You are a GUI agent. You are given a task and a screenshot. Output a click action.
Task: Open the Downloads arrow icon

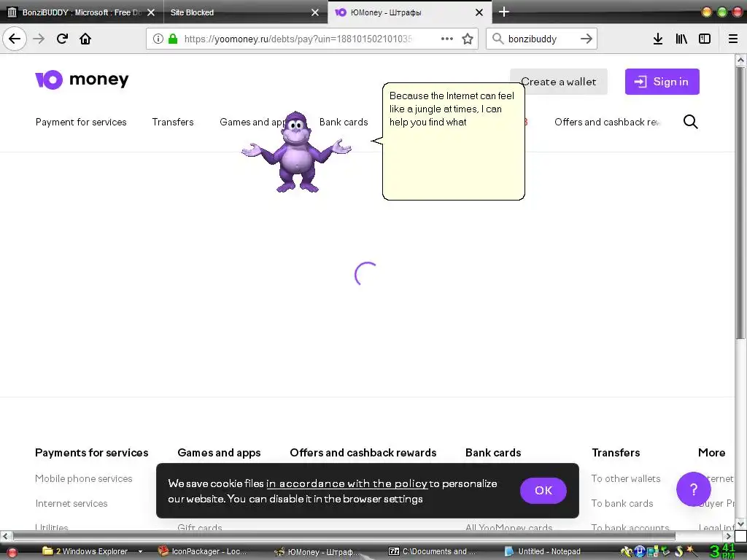658,39
